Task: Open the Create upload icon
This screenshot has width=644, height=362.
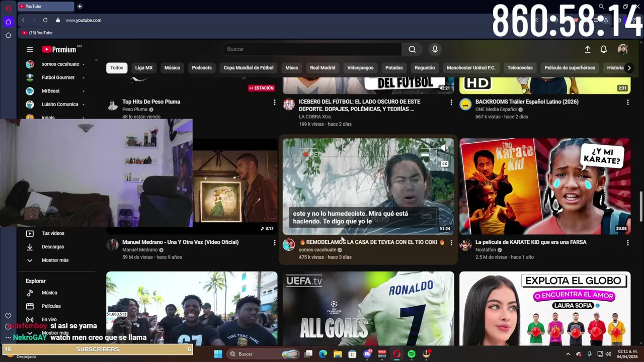Action: (x=587, y=49)
